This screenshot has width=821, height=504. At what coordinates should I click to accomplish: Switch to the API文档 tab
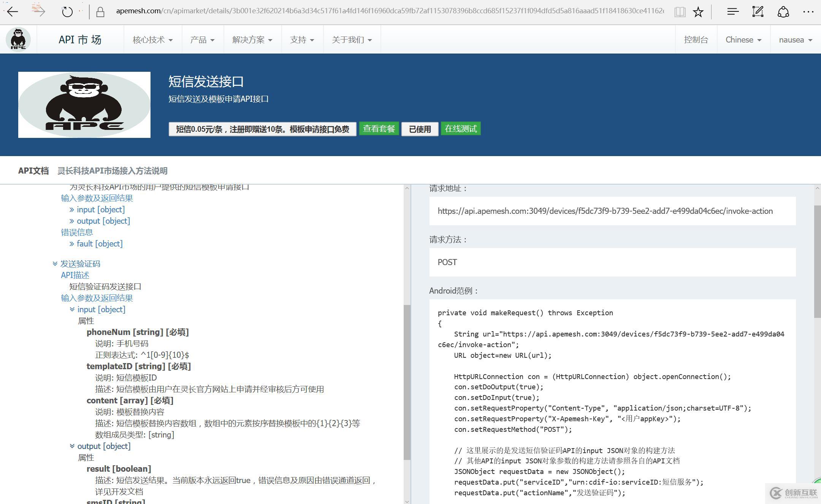[33, 171]
